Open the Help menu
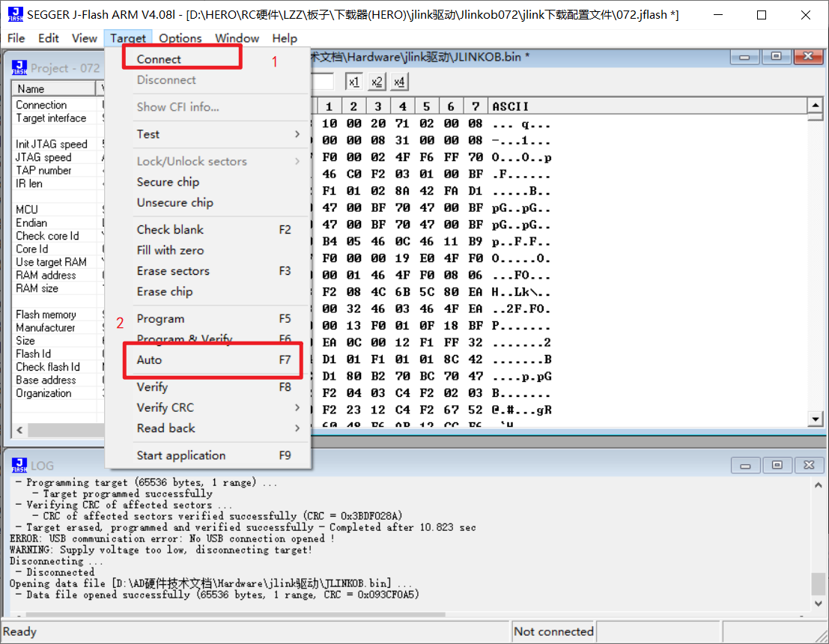Viewport: 829px width, 644px height. tap(285, 38)
